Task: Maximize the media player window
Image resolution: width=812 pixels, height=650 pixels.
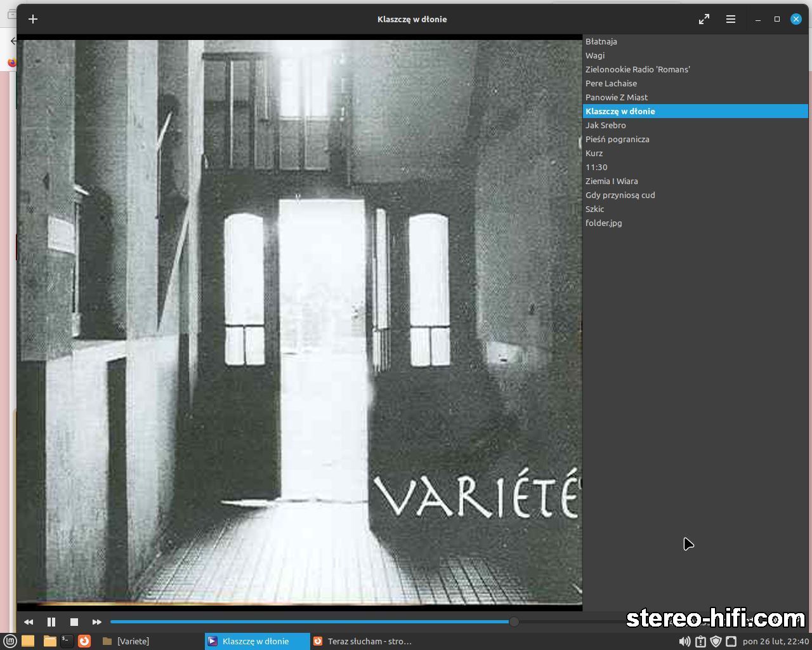Action: pos(777,19)
